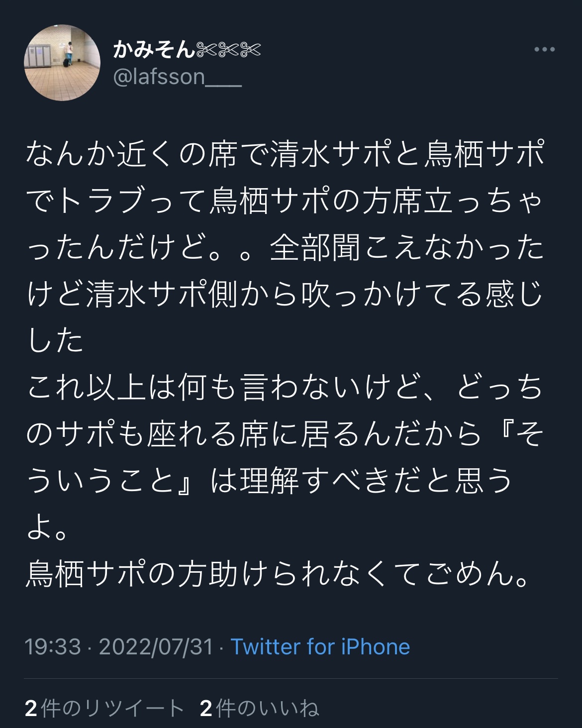Click the line starting でトラブって鳥栖サポ
The image size is (582, 728).
285,202
